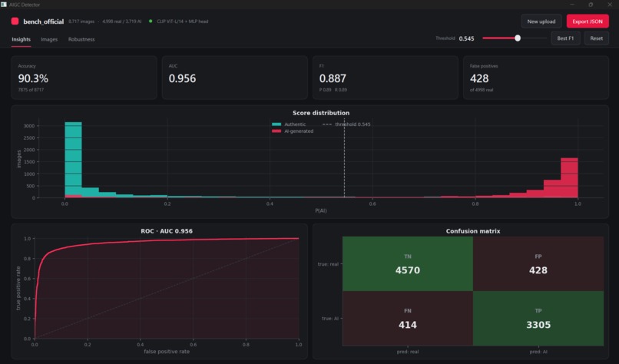
Task: Click the AIGC Detector app icon in title bar
Action: [x=4, y=5]
